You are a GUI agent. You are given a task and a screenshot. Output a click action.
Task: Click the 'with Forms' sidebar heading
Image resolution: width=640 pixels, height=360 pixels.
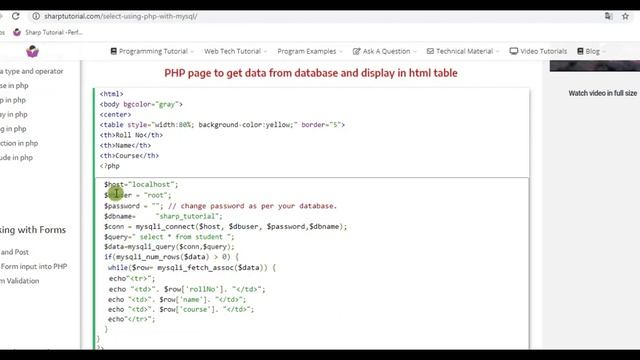(33, 230)
